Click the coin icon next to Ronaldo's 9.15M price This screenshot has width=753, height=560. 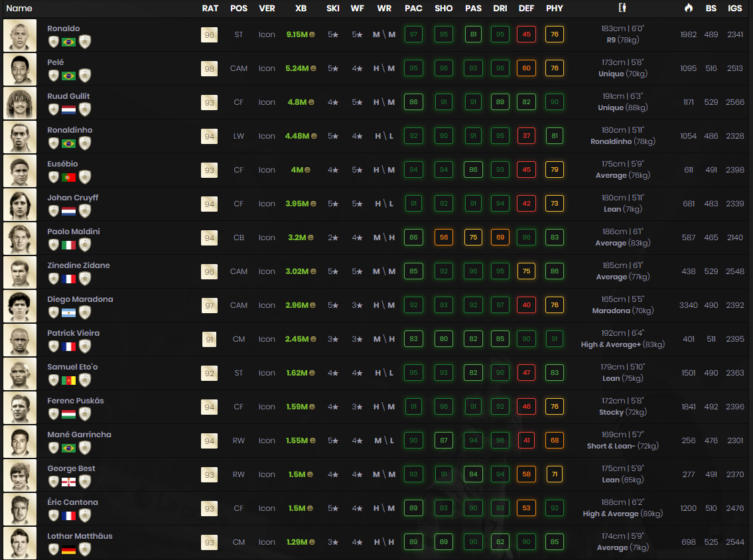point(312,35)
